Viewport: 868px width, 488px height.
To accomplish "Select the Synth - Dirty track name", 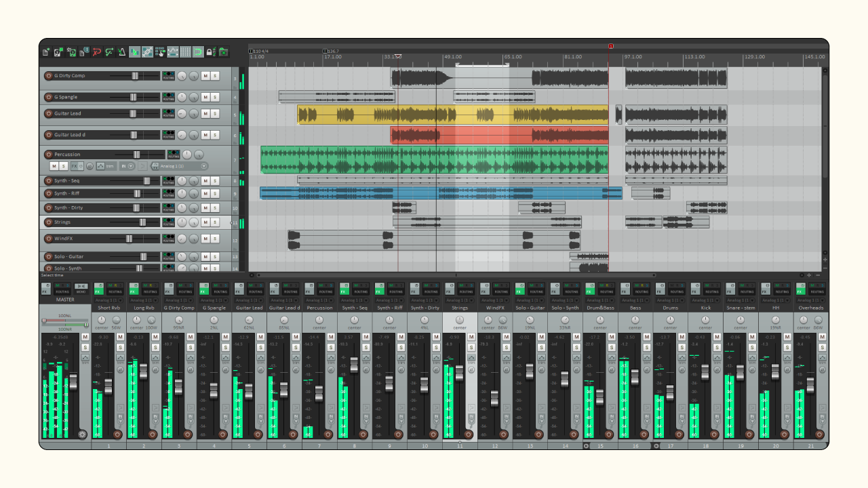I will point(68,207).
